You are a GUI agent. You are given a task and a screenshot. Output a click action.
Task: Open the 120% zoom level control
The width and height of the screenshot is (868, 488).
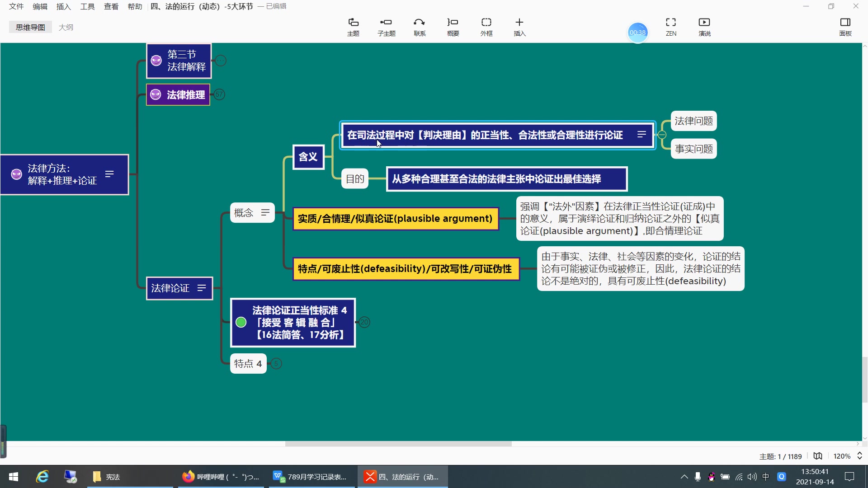point(842,456)
